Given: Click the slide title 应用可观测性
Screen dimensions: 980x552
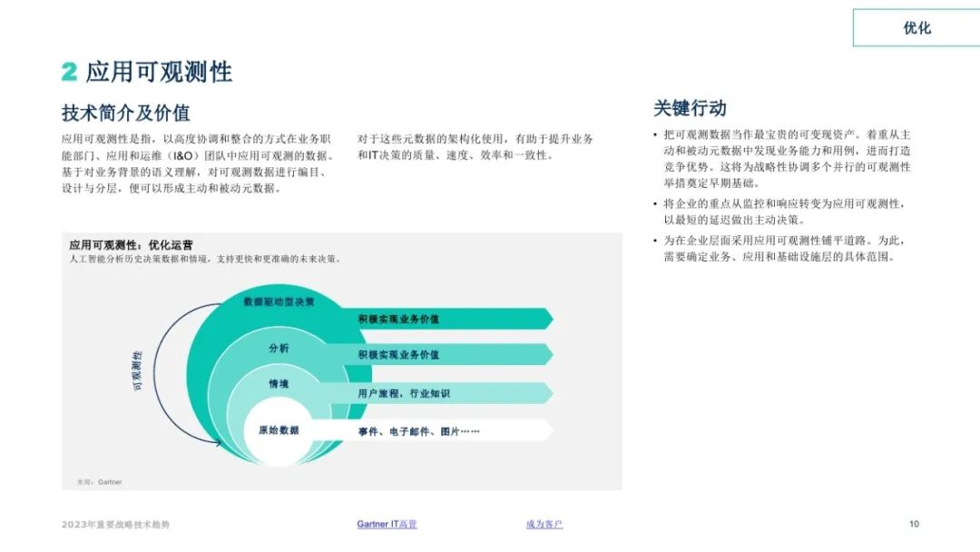Looking at the screenshot, I should pos(159,72).
